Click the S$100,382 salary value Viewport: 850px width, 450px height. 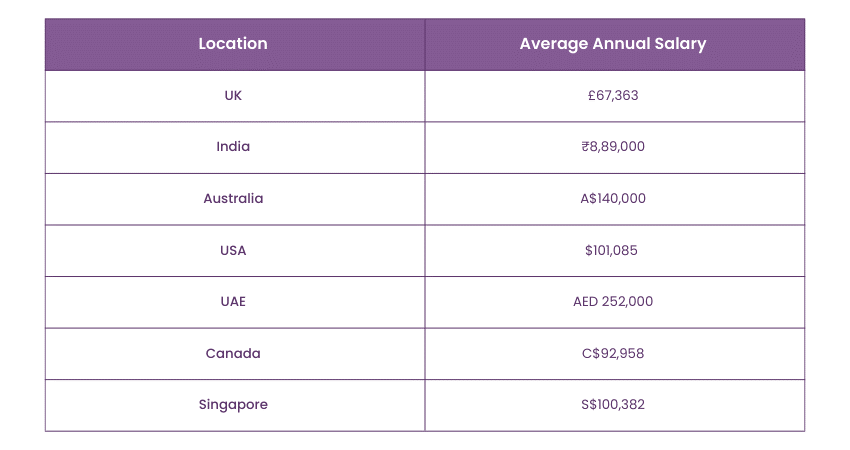coord(613,405)
